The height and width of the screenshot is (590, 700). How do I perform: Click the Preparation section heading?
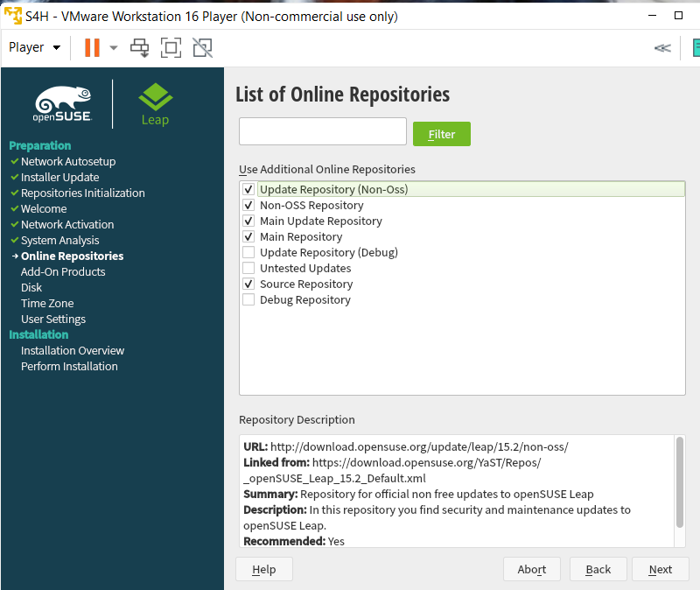click(39, 145)
